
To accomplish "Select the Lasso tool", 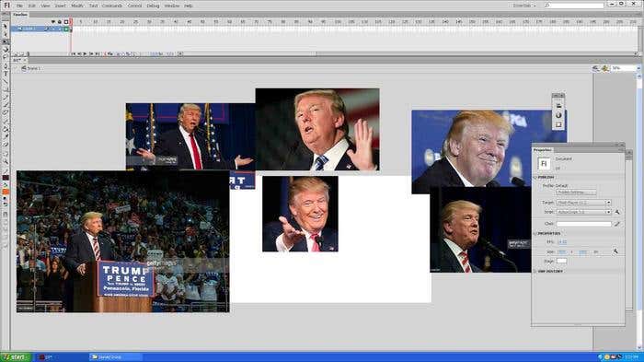I will tap(6, 57).
